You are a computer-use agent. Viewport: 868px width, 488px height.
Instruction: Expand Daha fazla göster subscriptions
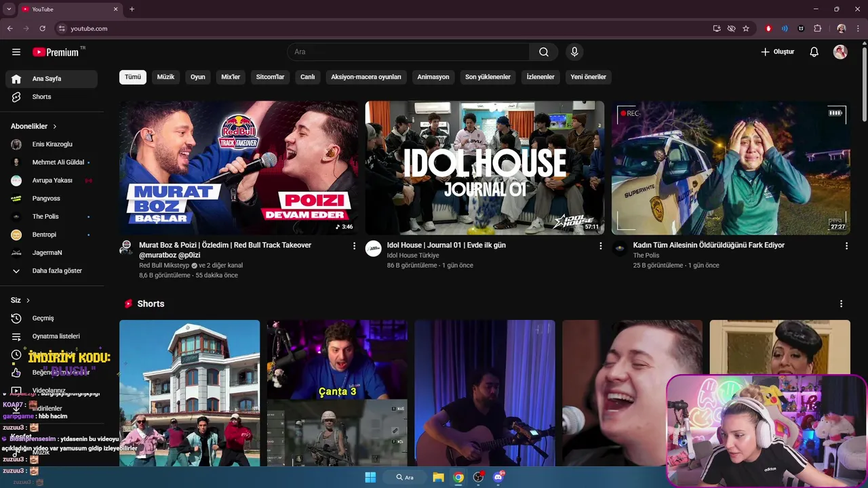tap(52, 270)
